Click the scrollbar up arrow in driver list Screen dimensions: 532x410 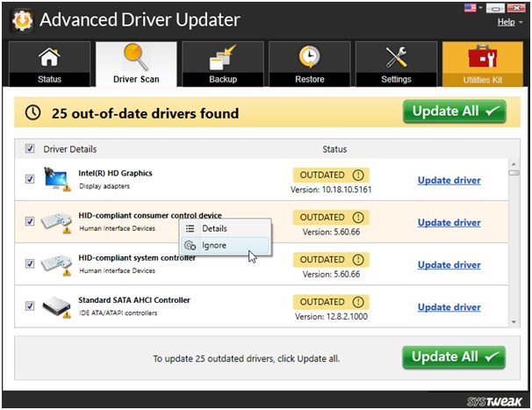pos(514,164)
